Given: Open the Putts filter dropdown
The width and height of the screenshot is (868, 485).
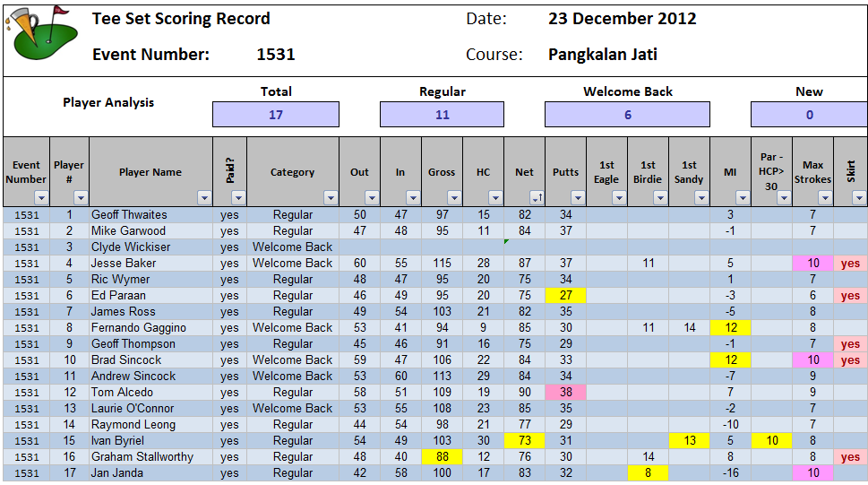Looking at the screenshot, I should (x=577, y=198).
